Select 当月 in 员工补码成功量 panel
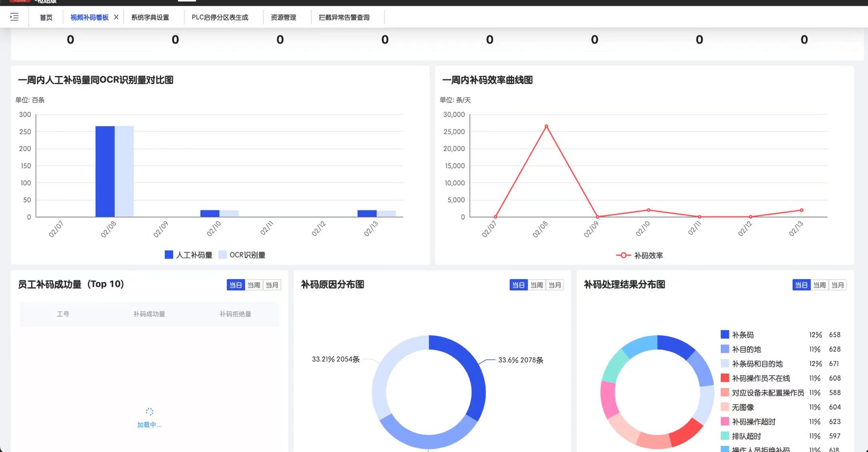The image size is (868, 452). coord(272,285)
